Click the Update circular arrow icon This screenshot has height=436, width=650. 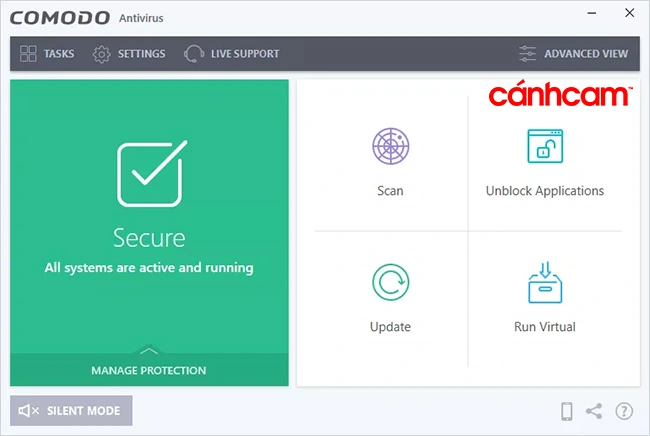click(390, 282)
